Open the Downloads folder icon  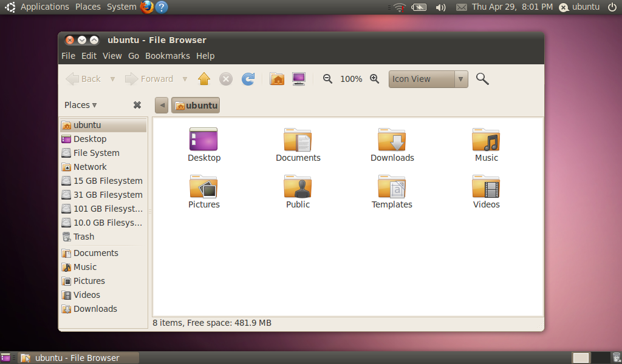tap(392, 140)
